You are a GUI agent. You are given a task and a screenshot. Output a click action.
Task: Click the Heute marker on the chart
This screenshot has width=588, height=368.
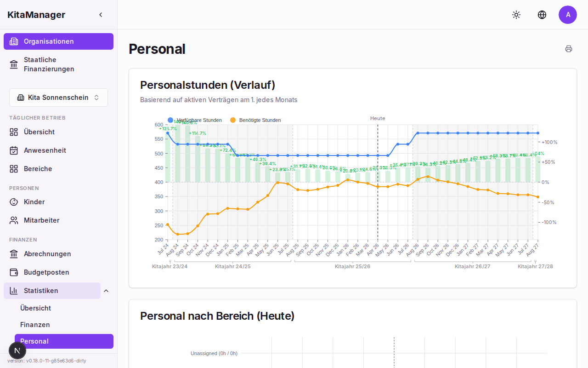point(377,118)
